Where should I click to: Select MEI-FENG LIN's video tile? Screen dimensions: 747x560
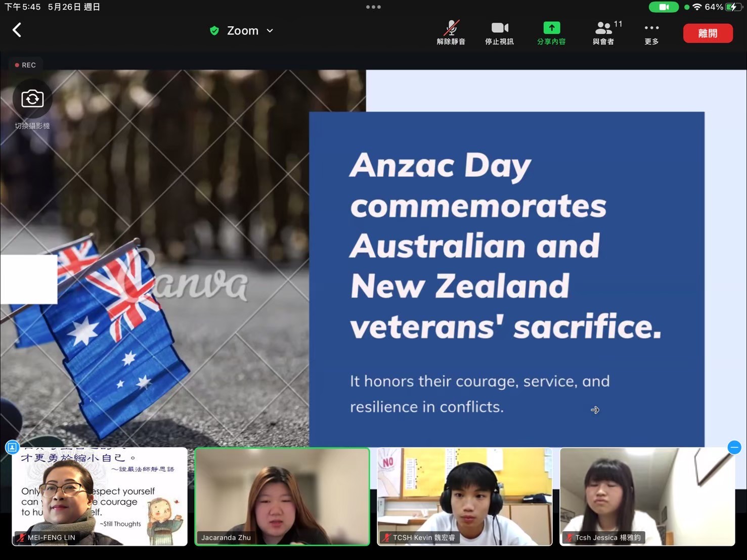pos(100,496)
